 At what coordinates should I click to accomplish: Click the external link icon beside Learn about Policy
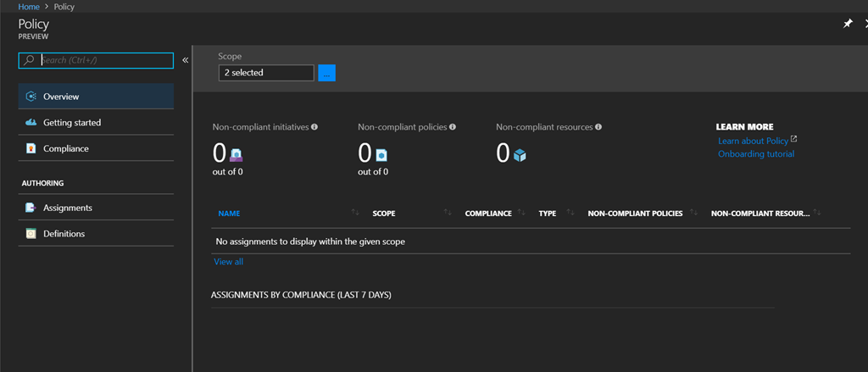pyautogui.click(x=793, y=139)
